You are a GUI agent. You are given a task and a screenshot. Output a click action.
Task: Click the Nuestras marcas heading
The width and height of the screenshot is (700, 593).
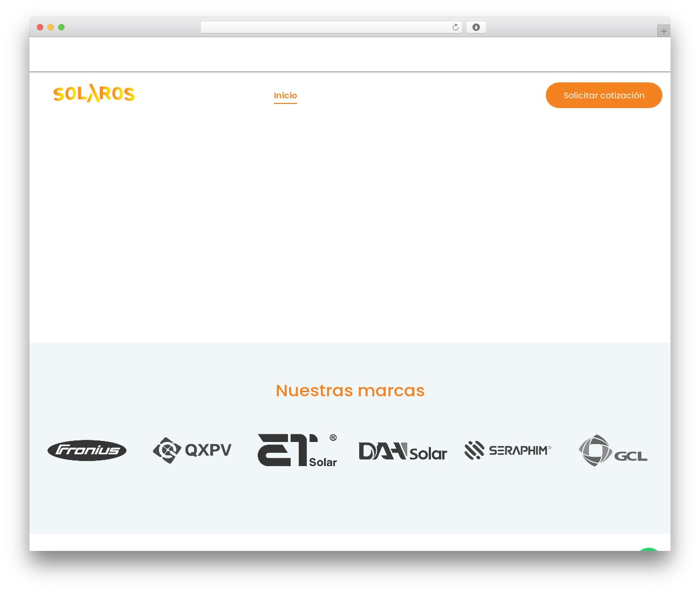click(x=350, y=391)
